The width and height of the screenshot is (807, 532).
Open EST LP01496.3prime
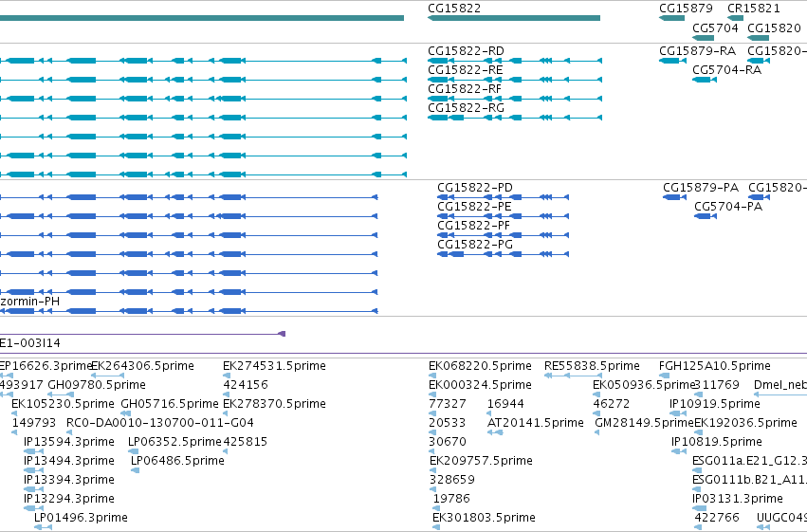(81, 518)
